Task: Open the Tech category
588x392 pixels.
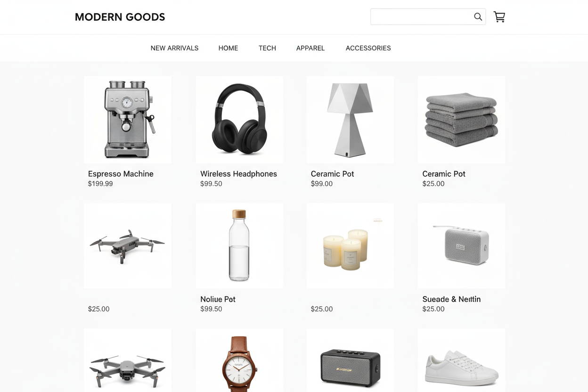Action: click(x=267, y=48)
